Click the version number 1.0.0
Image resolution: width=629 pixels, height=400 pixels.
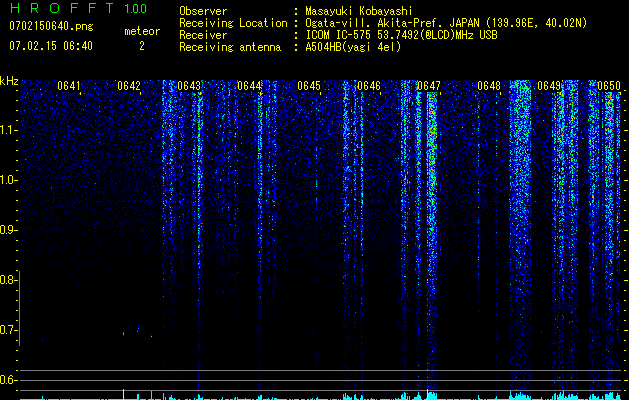(135, 9)
